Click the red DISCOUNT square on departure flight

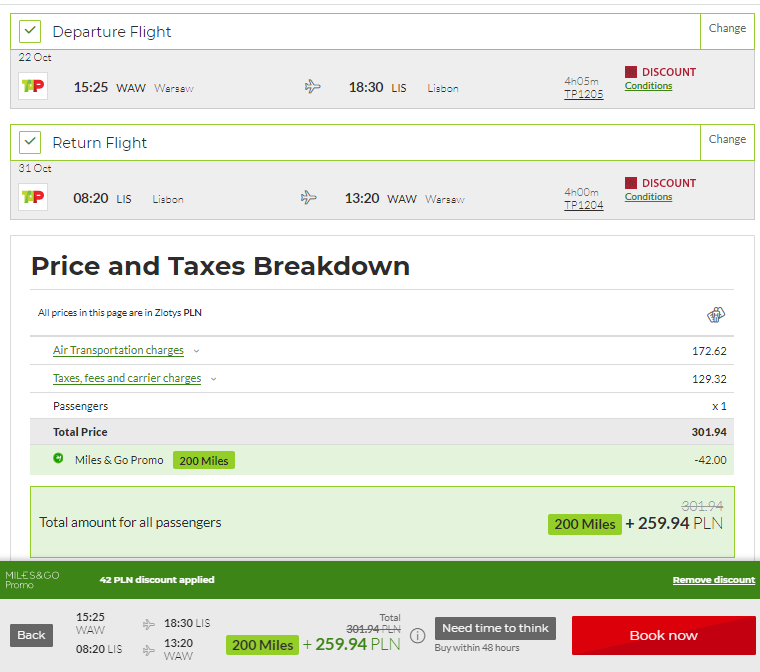click(631, 72)
